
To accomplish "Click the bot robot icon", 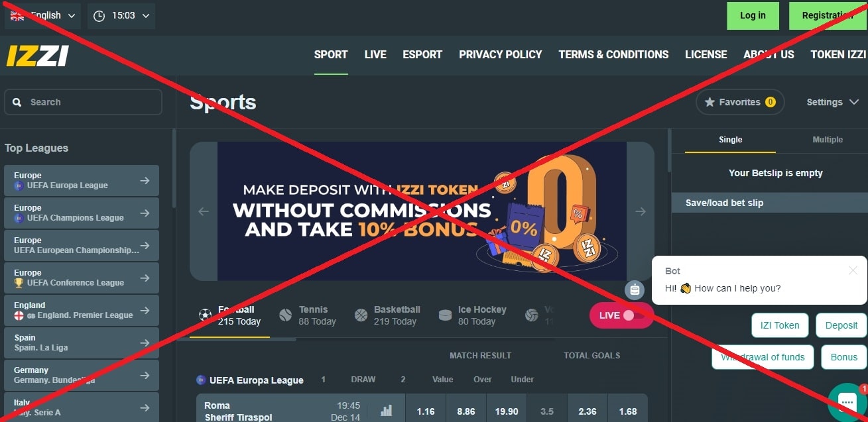I will 635,290.
